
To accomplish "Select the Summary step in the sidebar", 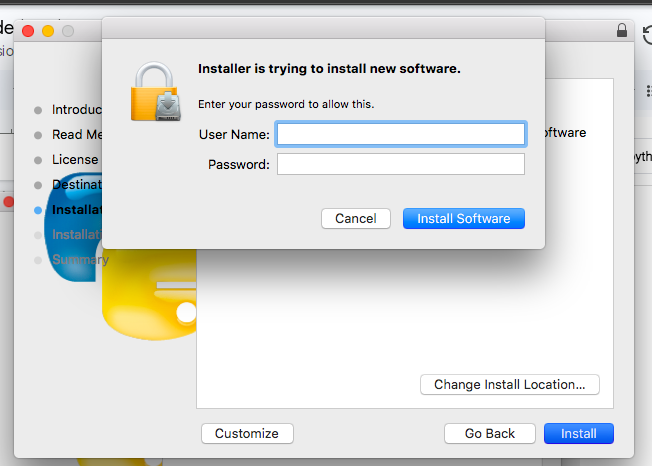I will [79, 260].
